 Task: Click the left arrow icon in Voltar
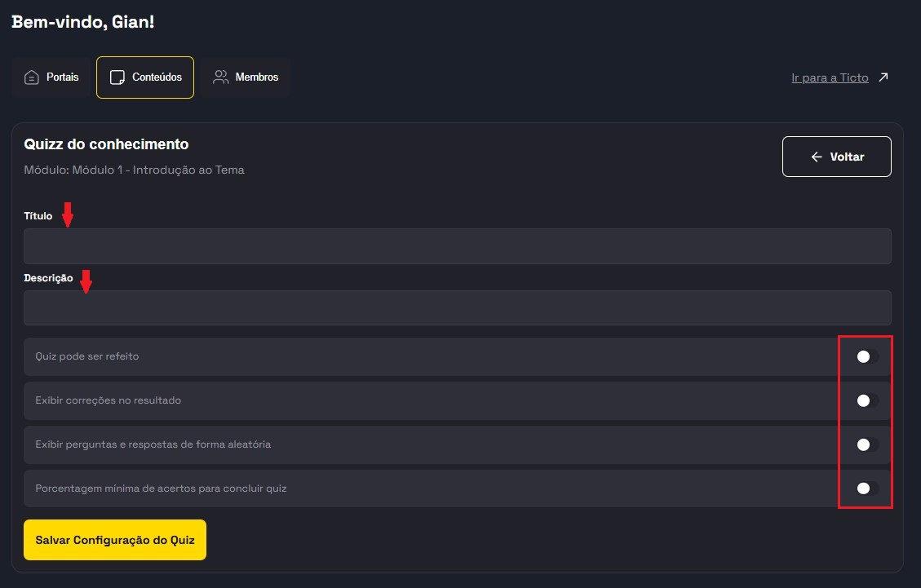(x=817, y=157)
